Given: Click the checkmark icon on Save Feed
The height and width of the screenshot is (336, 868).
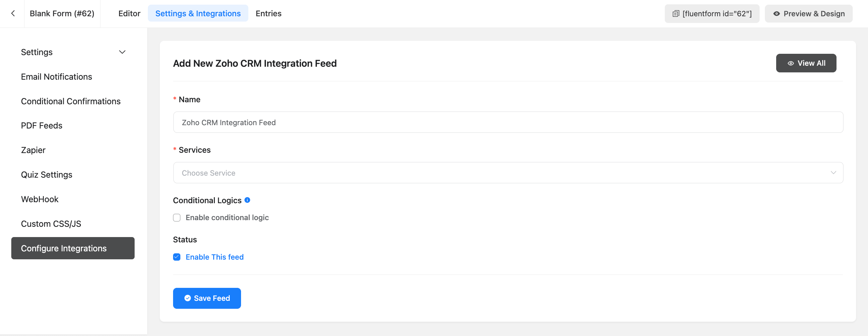Looking at the screenshot, I should coord(188,298).
